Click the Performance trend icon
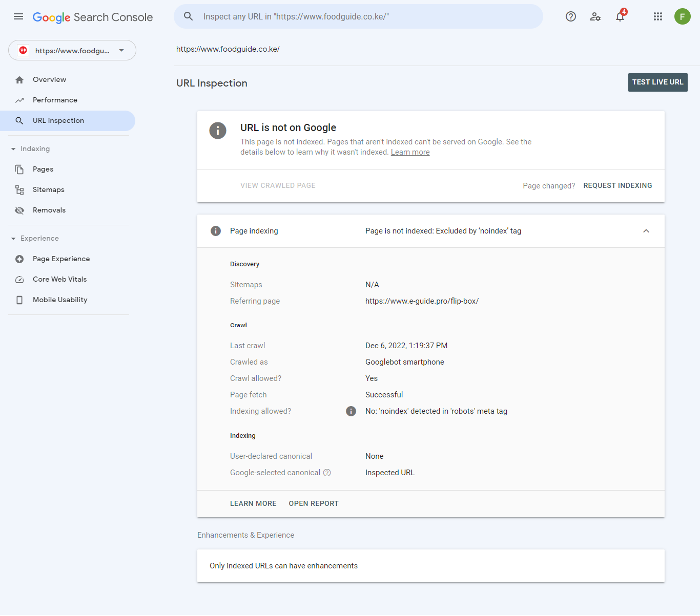The width and height of the screenshot is (700, 616). pos(19,100)
